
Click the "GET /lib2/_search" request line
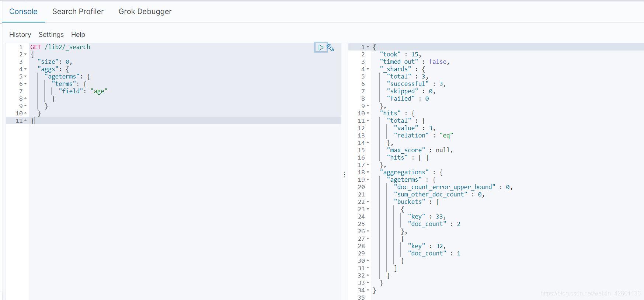pos(60,47)
